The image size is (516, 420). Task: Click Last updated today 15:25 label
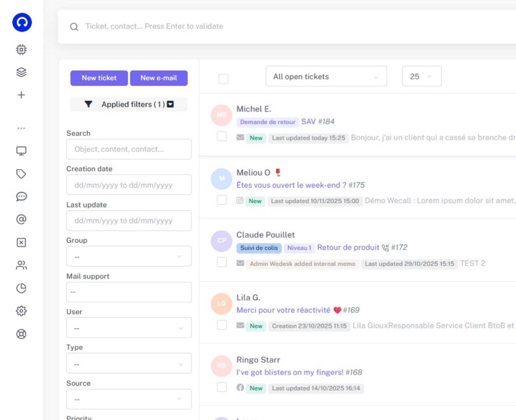[x=308, y=138]
